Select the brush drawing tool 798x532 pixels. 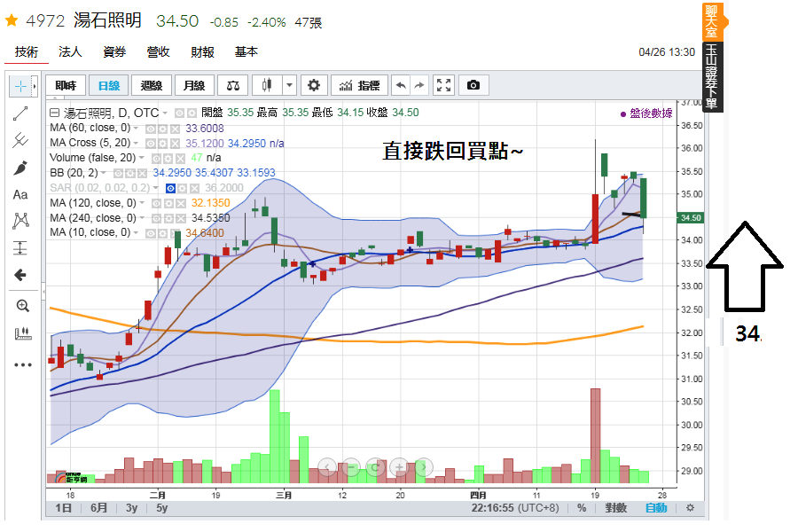[x=20, y=168]
